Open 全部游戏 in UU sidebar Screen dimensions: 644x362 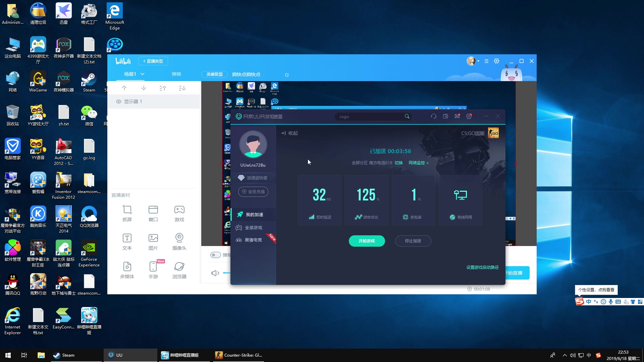(x=253, y=228)
